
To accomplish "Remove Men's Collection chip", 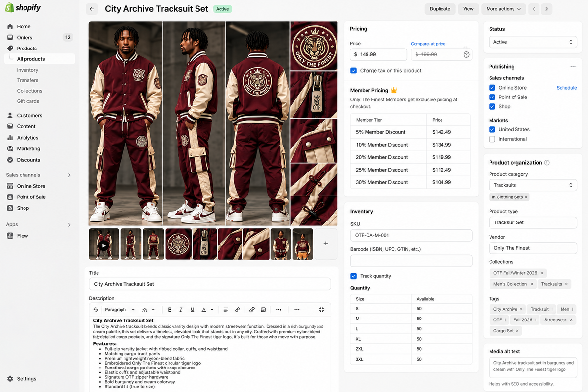I will tap(531, 284).
